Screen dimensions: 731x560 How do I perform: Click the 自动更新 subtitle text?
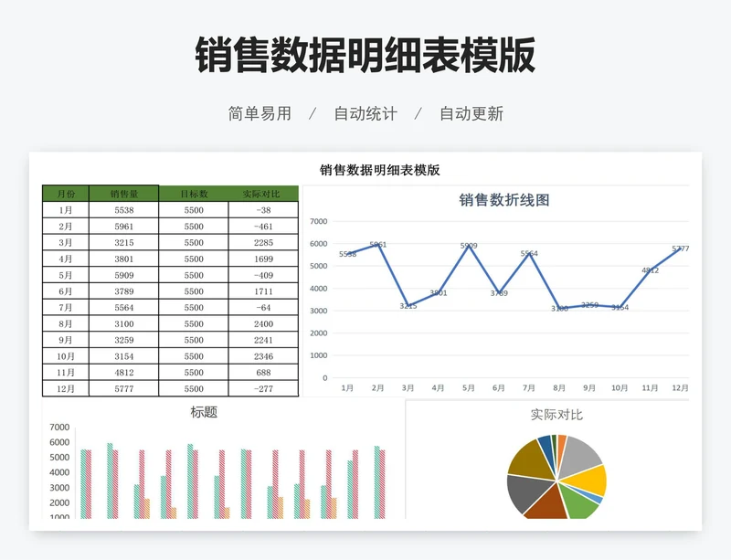(471, 113)
